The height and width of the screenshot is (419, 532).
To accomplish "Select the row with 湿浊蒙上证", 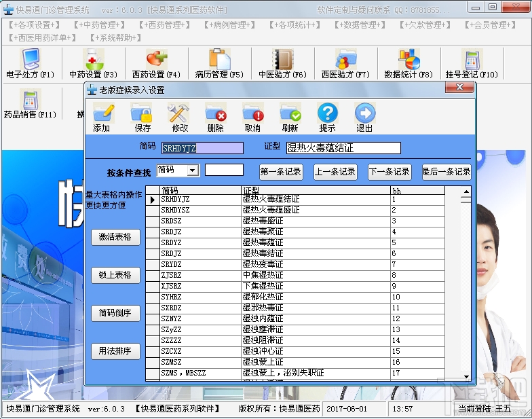I will (295, 363).
